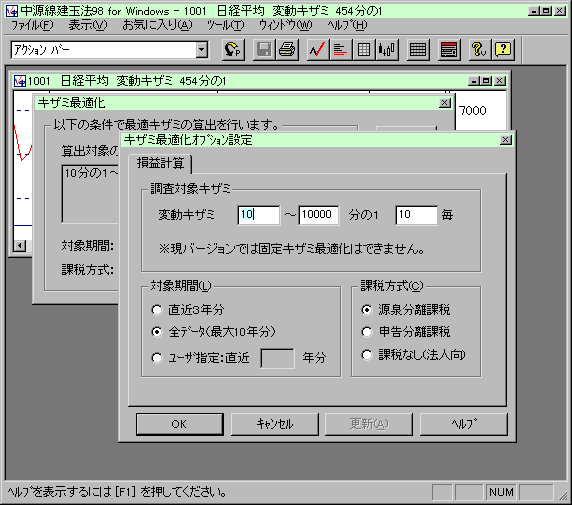572x505 pixels.
Task: Select ユーザ指定:直近 radio option
Action: (x=157, y=358)
